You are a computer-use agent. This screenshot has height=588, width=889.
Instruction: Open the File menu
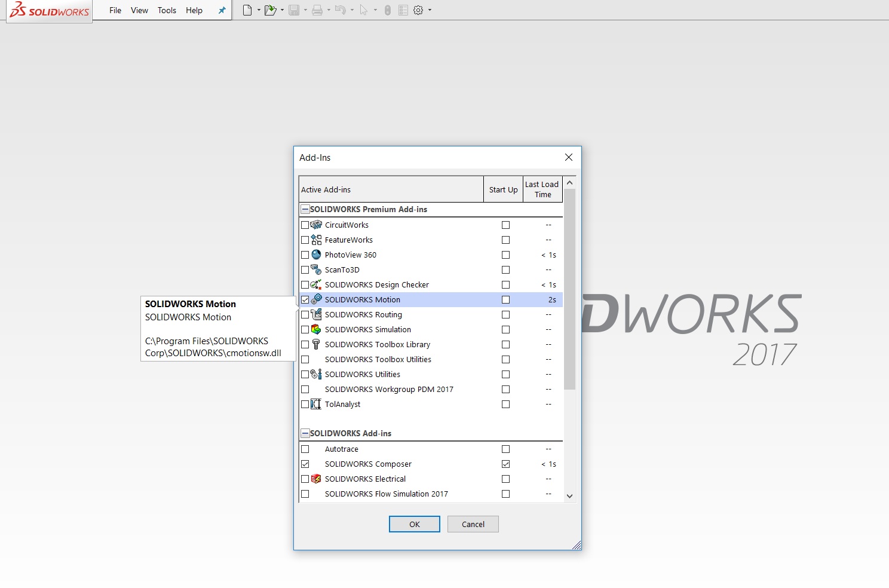tap(115, 10)
